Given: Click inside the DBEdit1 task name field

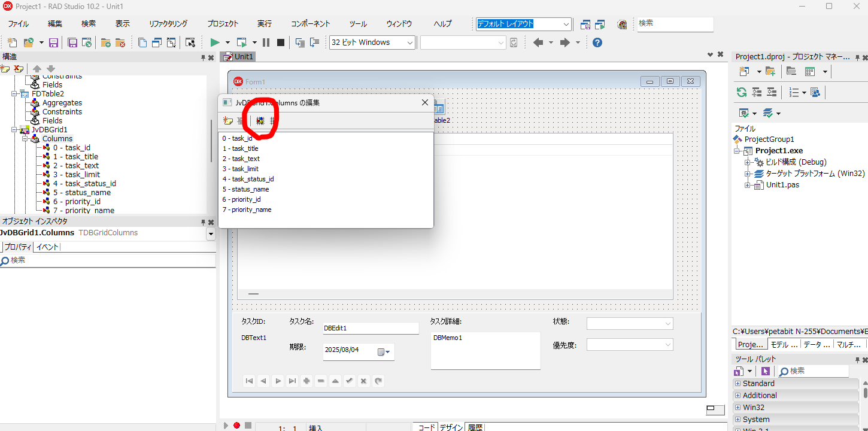Looking at the screenshot, I should (371, 328).
